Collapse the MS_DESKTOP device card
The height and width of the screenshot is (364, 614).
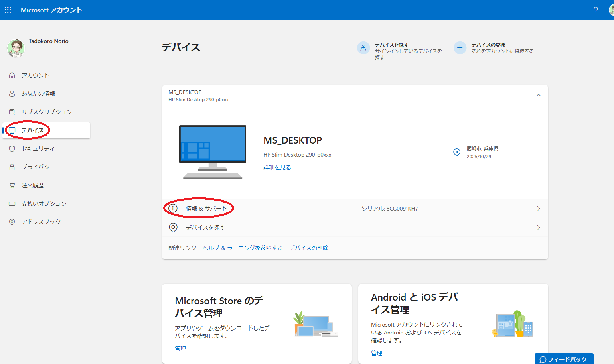click(538, 95)
